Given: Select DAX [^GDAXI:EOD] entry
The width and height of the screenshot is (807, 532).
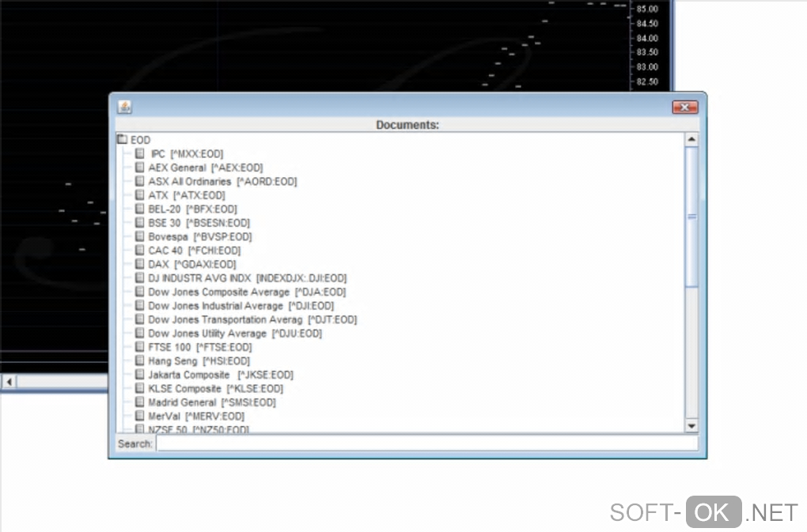Looking at the screenshot, I should [x=192, y=264].
